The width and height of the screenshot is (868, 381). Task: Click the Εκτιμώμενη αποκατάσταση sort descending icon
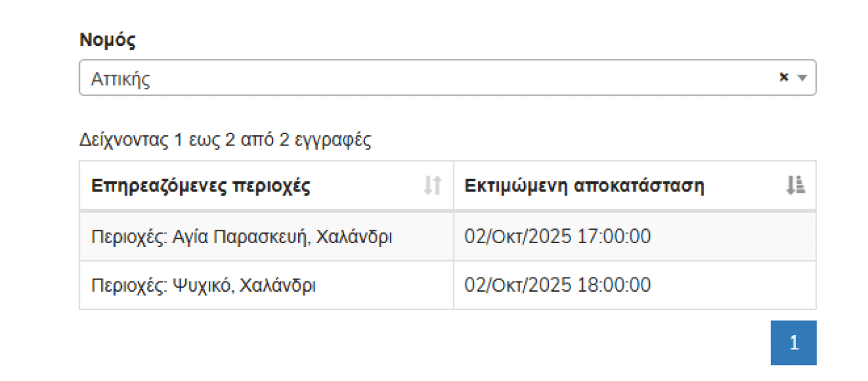tap(795, 186)
